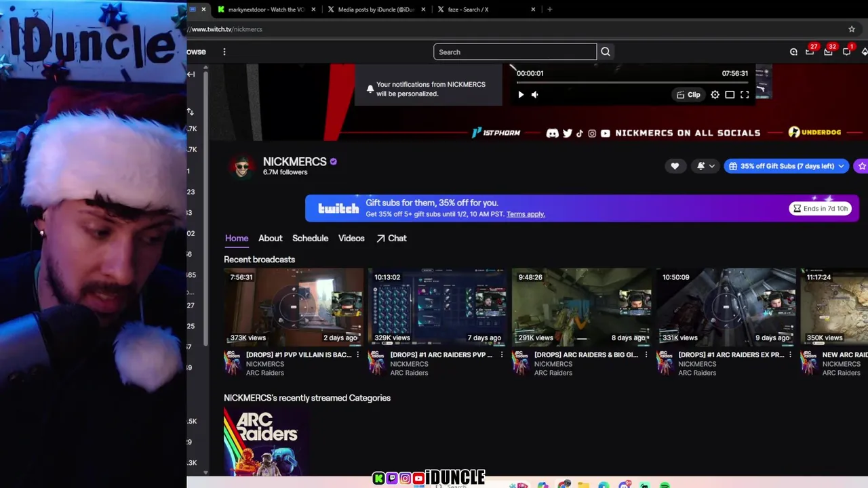The width and height of the screenshot is (868, 488).
Task: Open options for 'ARC RAIDERS & BIG GI...' video
Action: click(646, 354)
